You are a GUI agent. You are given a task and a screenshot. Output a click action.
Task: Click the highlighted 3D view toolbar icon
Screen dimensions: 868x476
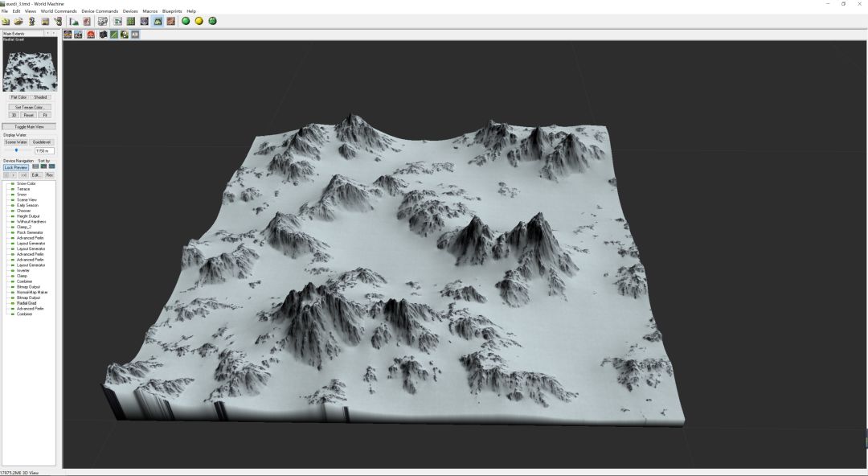[x=158, y=21]
